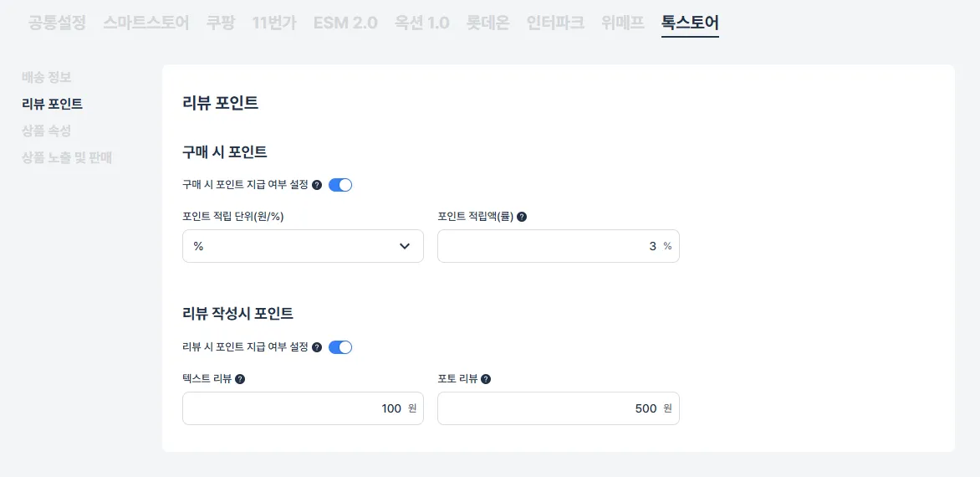Click help icon beside 포토 리뷰 label
The image size is (980, 477).
[x=486, y=379]
